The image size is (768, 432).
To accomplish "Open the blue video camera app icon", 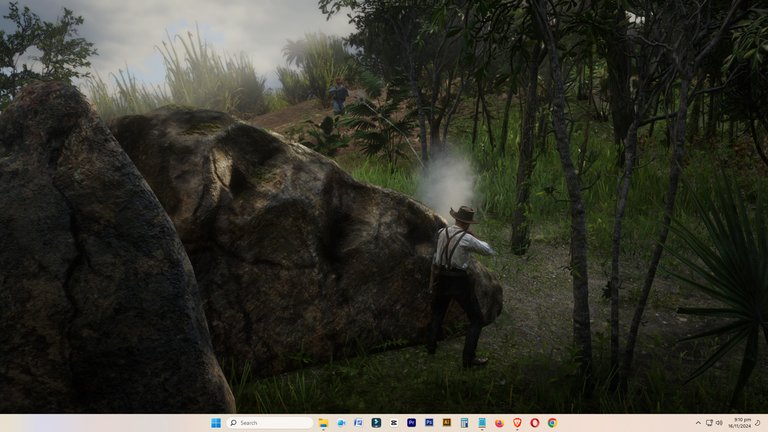I will 341,423.
